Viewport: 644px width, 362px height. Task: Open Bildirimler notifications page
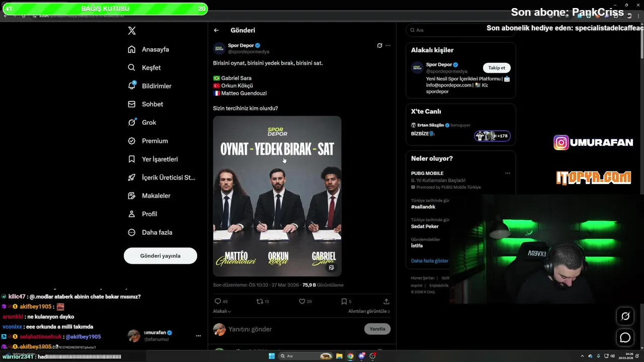[x=149, y=86]
